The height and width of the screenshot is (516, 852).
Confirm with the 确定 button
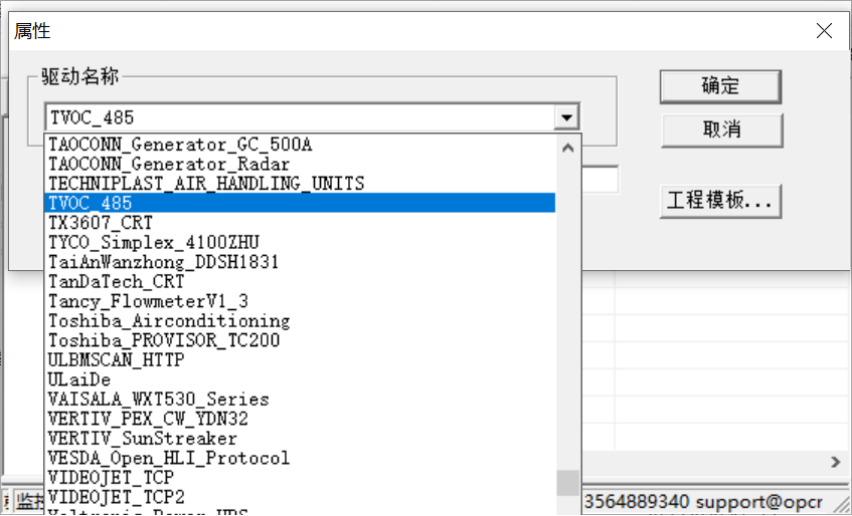pyautogui.click(x=721, y=86)
